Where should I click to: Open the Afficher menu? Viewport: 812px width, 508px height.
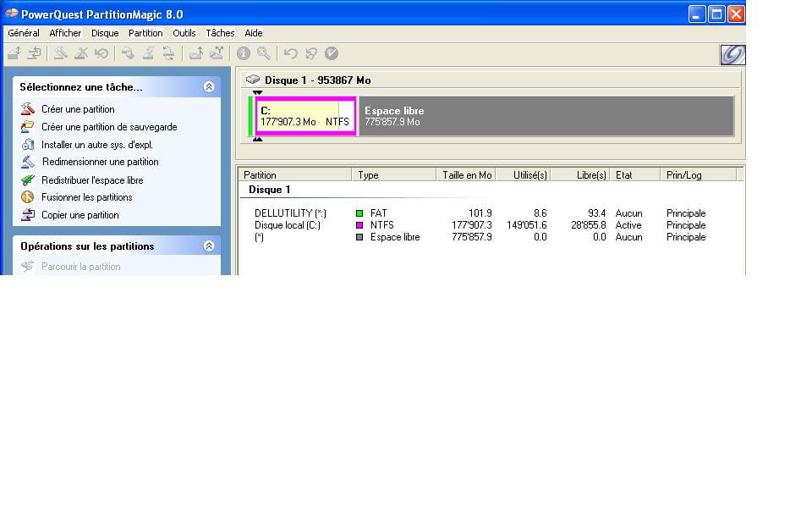coord(65,33)
